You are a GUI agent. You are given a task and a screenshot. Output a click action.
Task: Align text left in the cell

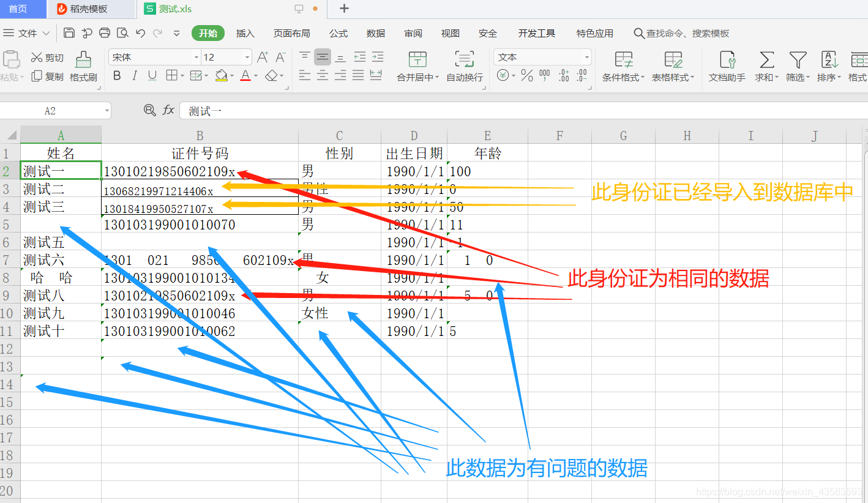[x=305, y=76]
